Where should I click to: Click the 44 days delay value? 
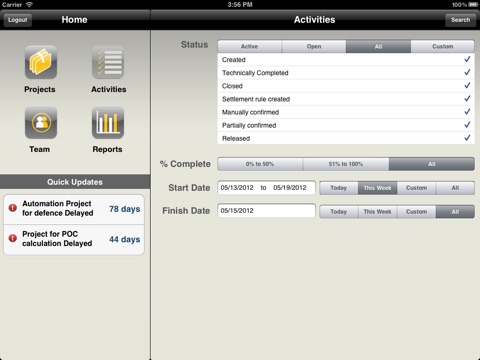tap(125, 239)
